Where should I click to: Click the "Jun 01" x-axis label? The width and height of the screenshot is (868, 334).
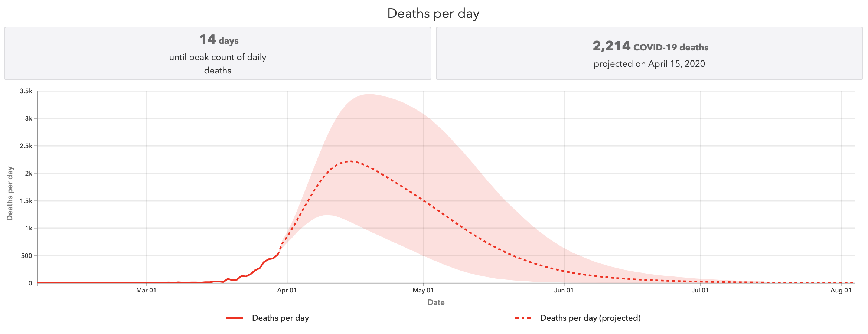(564, 290)
